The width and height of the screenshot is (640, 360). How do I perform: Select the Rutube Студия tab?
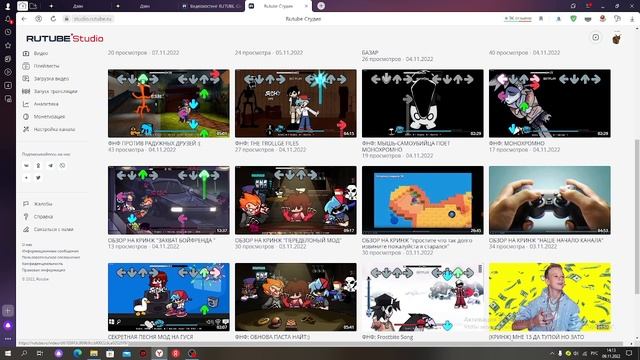pyautogui.click(x=278, y=6)
